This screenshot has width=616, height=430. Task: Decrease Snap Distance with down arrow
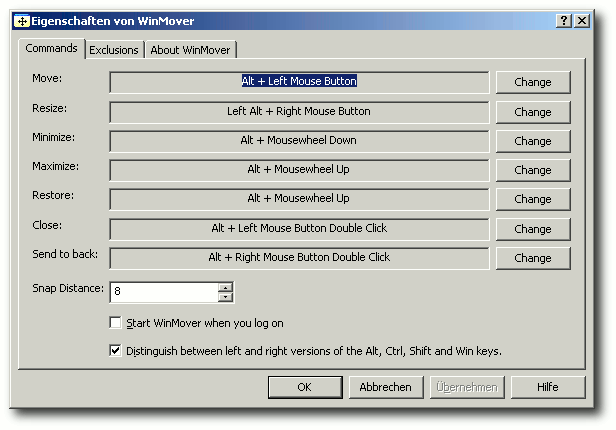click(226, 297)
